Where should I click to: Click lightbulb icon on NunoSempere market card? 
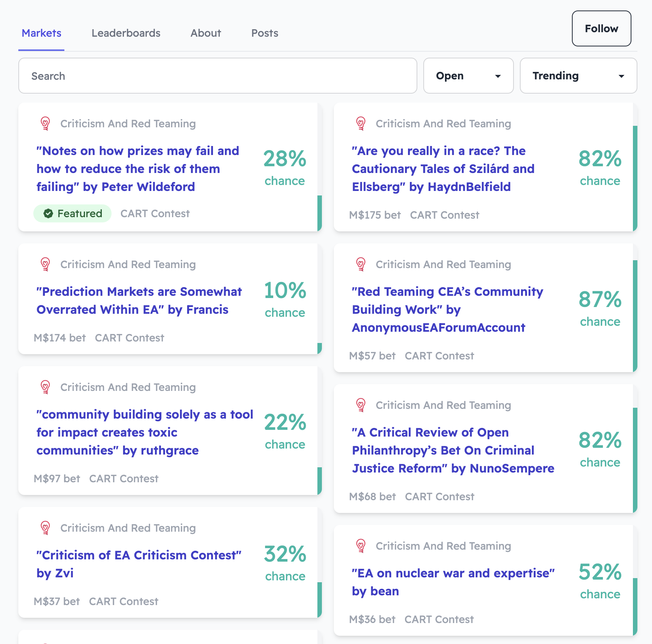tap(361, 405)
